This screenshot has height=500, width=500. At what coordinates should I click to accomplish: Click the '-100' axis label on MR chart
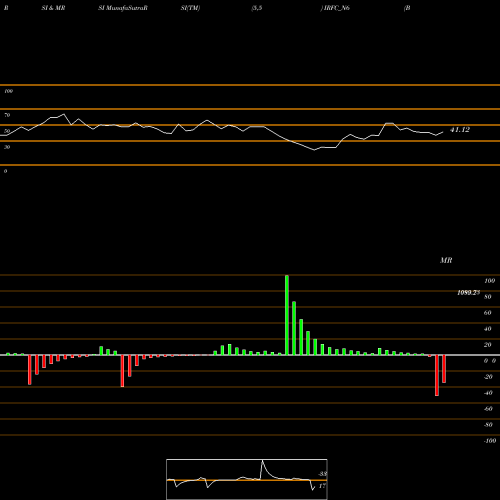[x=490, y=441]
